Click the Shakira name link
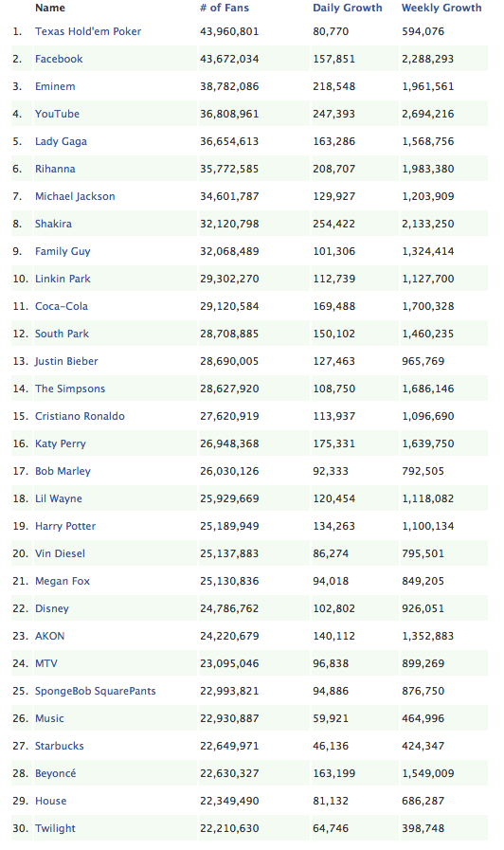The image size is (504, 850). click(53, 224)
